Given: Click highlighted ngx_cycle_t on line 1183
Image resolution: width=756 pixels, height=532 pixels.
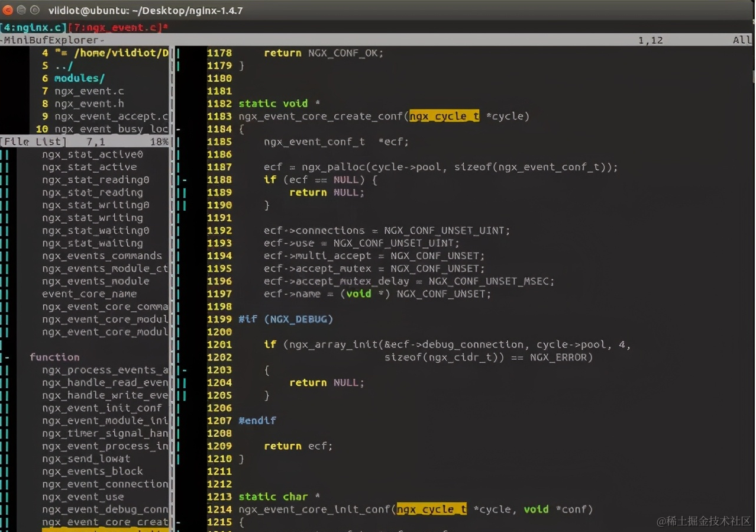Looking at the screenshot, I should pos(444,116).
